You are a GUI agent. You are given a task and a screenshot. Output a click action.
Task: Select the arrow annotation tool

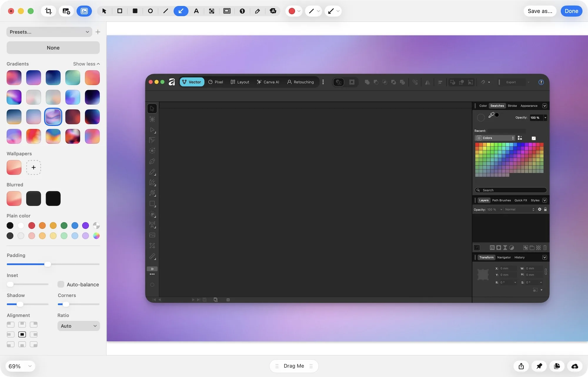pyautogui.click(x=181, y=11)
